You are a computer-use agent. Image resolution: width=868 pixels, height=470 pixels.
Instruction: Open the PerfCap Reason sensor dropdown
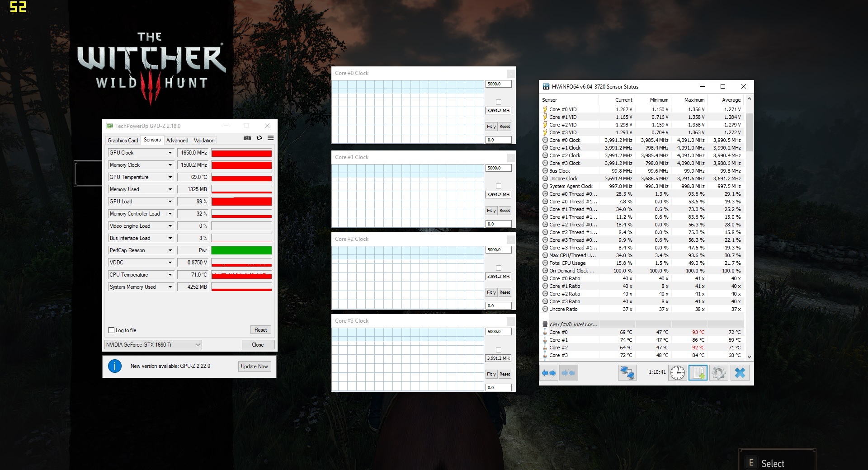tap(170, 250)
